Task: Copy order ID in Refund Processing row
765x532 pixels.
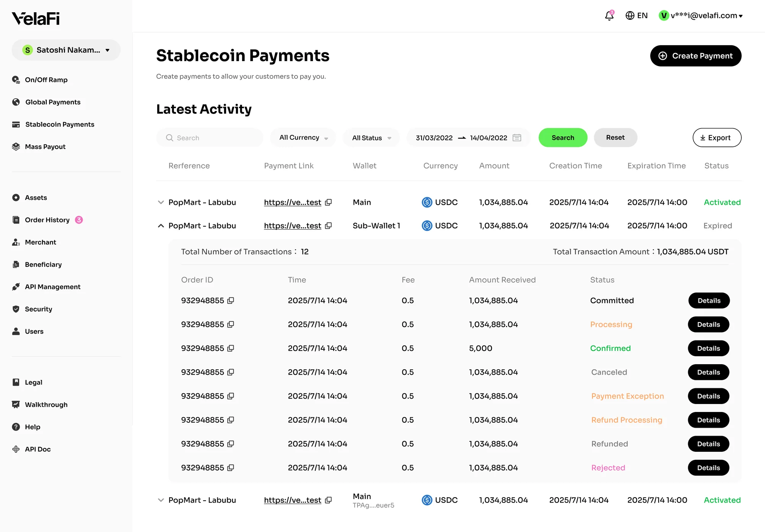Action: (231, 420)
